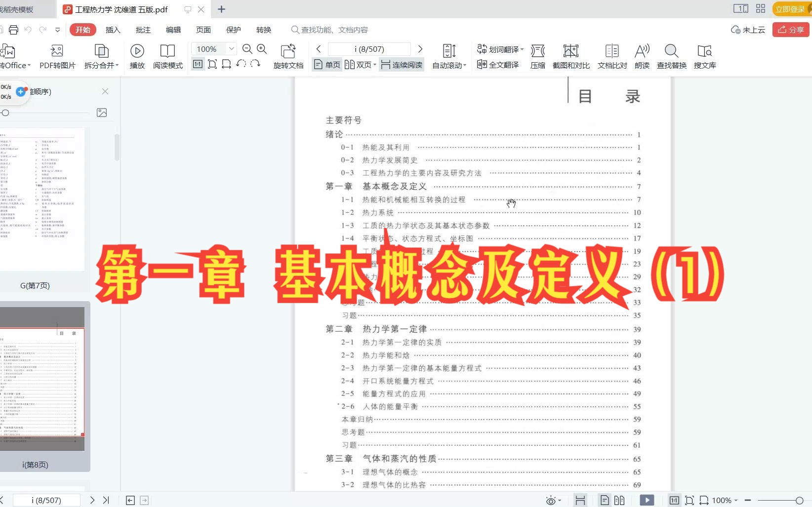Open quick access toolbar dropdown arrow
The width and height of the screenshot is (812, 507).
[x=58, y=30]
